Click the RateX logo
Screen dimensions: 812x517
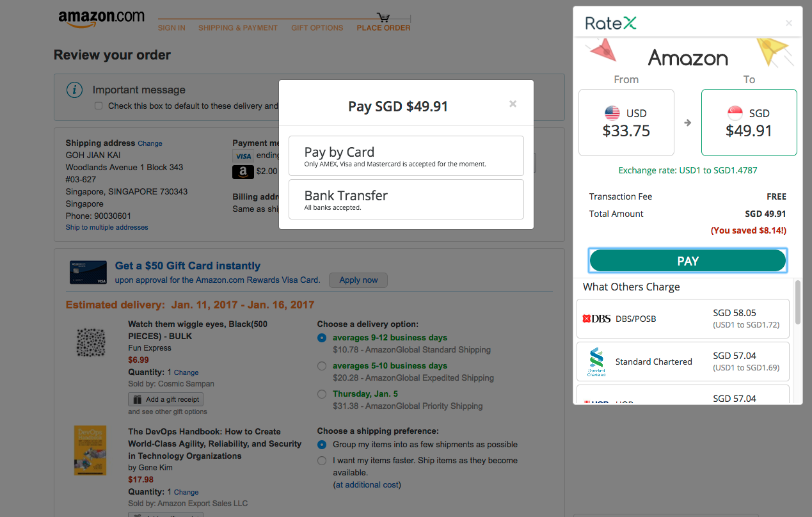tap(611, 24)
